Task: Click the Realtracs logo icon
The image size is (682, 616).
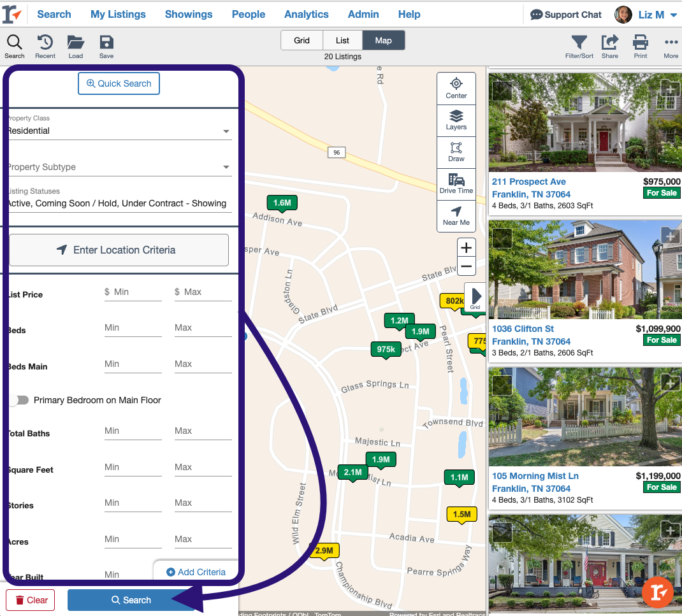Action: point(11,14)
